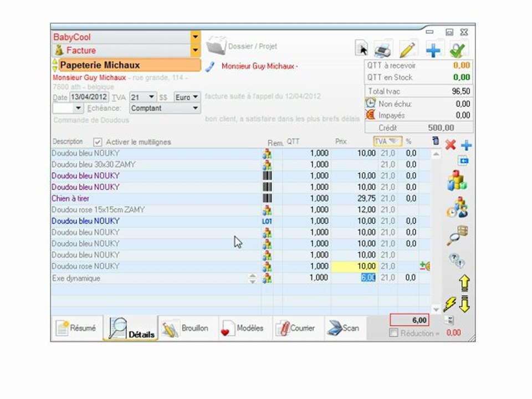Screen dimensions: 532x399
Task: Click the list scrollbar down arrow
Action: (x=436, y=309)
